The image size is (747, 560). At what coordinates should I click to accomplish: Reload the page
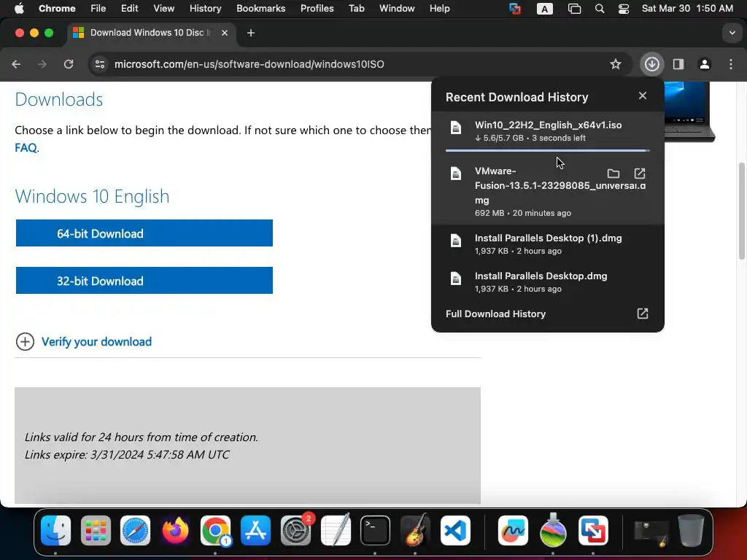(69, 64)
